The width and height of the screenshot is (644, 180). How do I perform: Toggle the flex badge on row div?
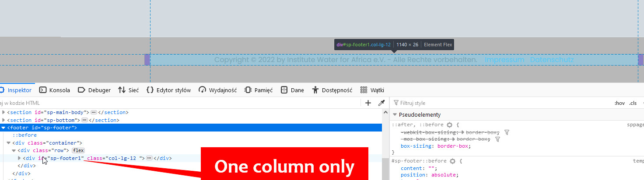pos(78,150)
